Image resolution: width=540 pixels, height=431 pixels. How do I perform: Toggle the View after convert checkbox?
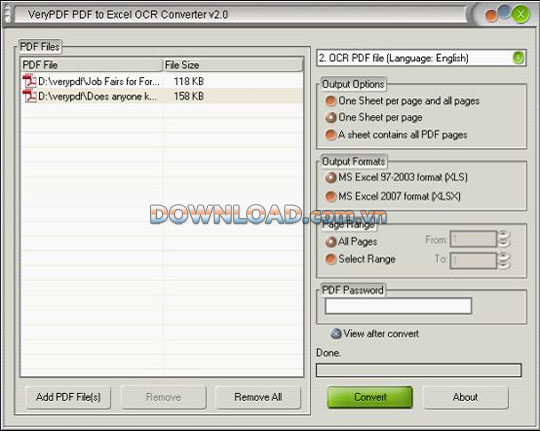pyautogui.click(x=336, y=333)
